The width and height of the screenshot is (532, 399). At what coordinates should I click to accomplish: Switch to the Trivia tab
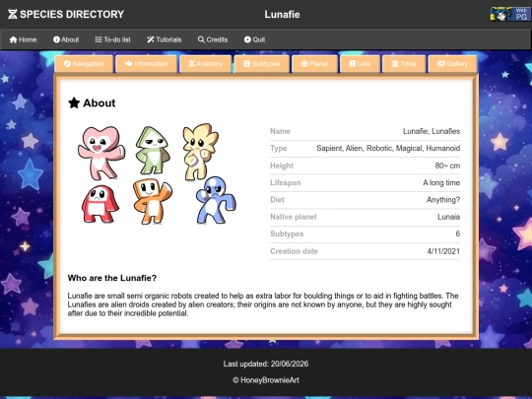[x=404, y=64]
